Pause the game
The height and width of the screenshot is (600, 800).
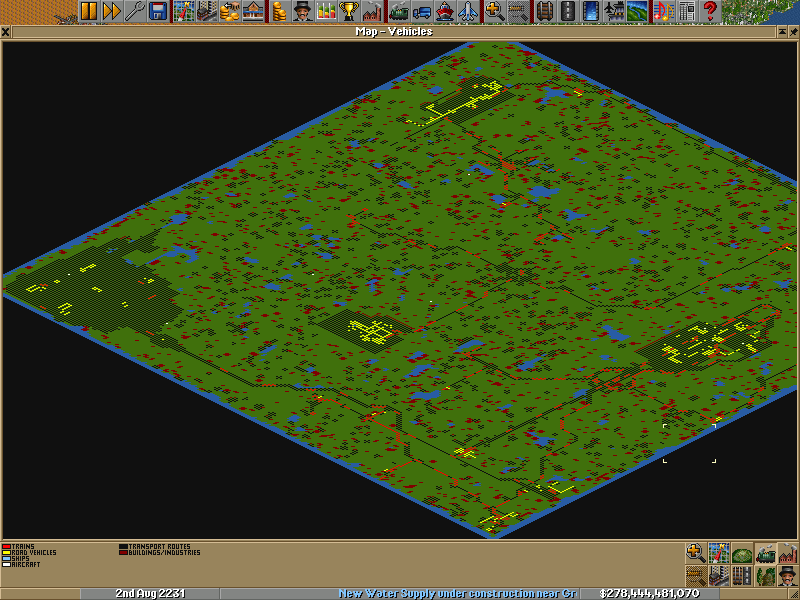click(89, 11)
